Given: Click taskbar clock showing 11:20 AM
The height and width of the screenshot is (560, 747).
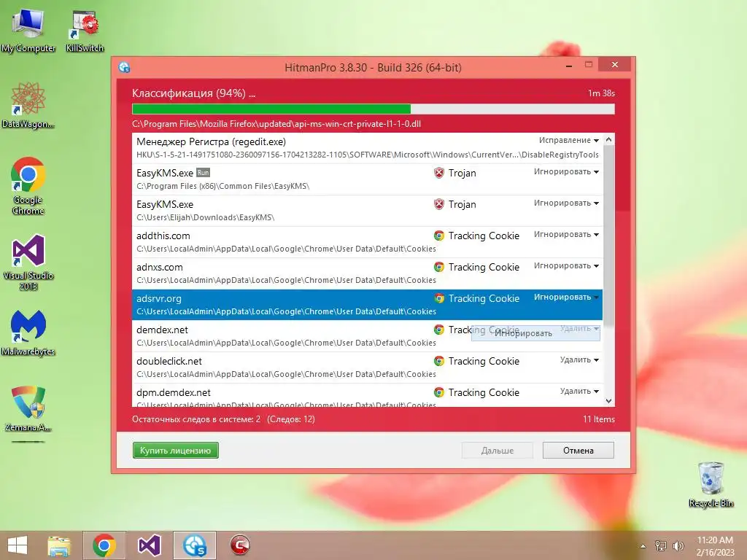Looking at the screenshot, I should pos(715,545).
